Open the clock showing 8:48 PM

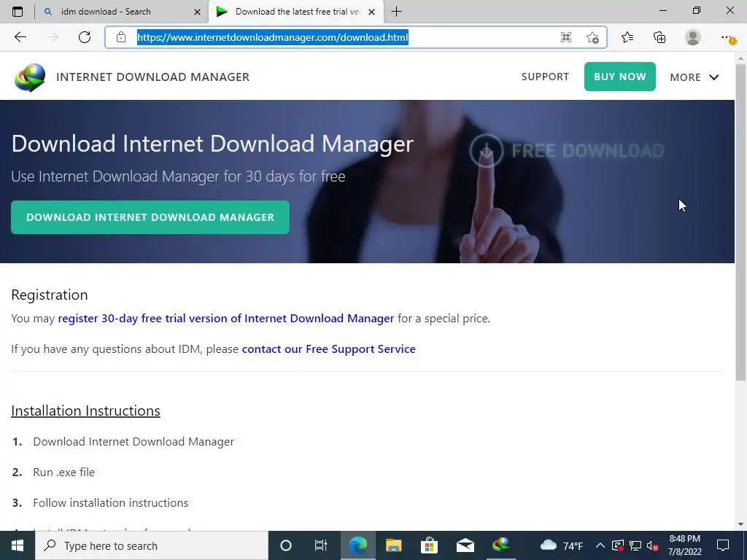coord(684,545)
